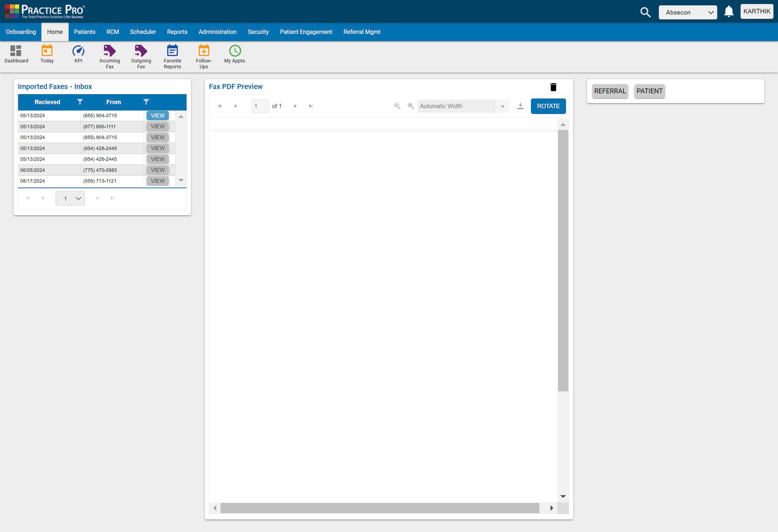This screenshot has height=532, width=778.
Task: Open the From column filter
Action: tap(147, 102)
